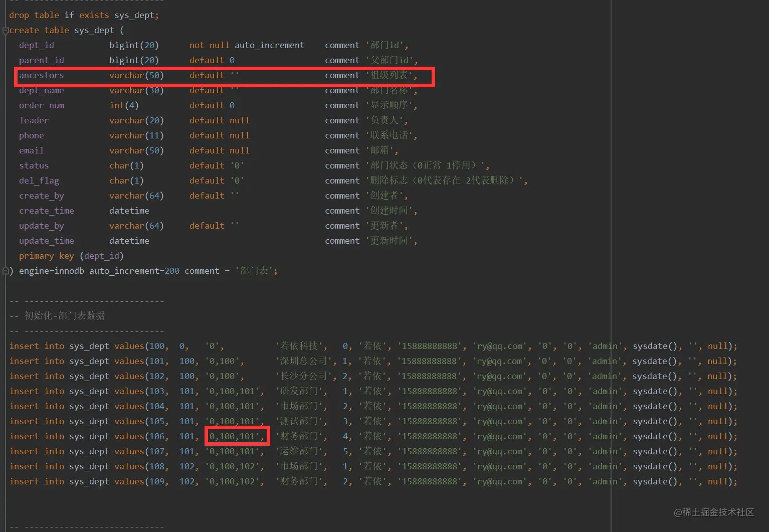
Task: Select the '创建者' comment string
Action: click(x=384, y=196)
